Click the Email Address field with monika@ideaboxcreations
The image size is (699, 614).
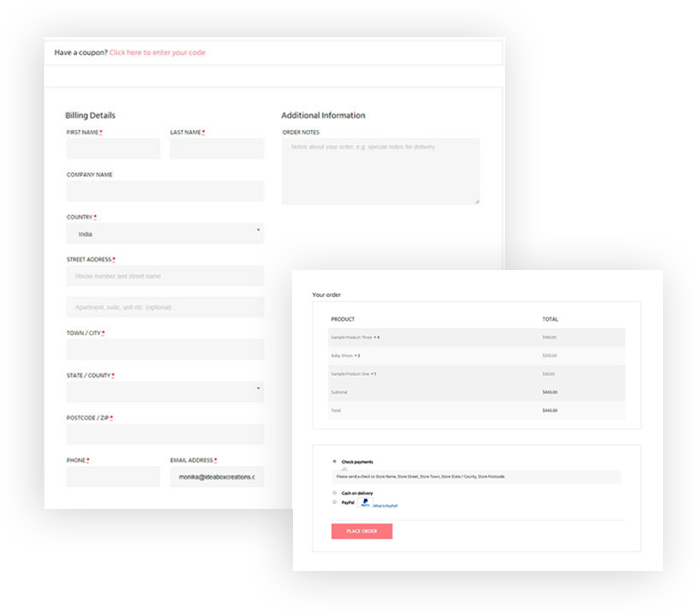click(x=217, y=477)
